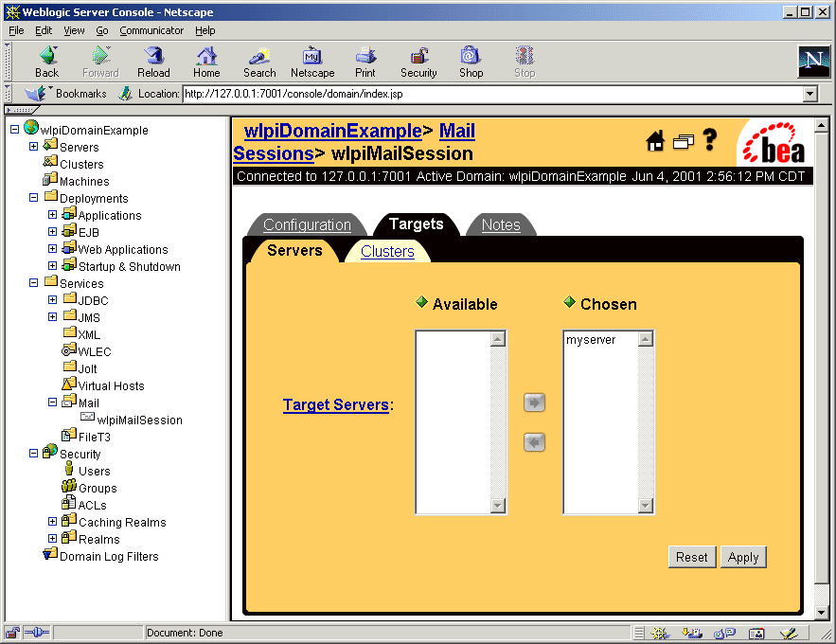Expand the JDBC tree node

(x=52, y=300)
